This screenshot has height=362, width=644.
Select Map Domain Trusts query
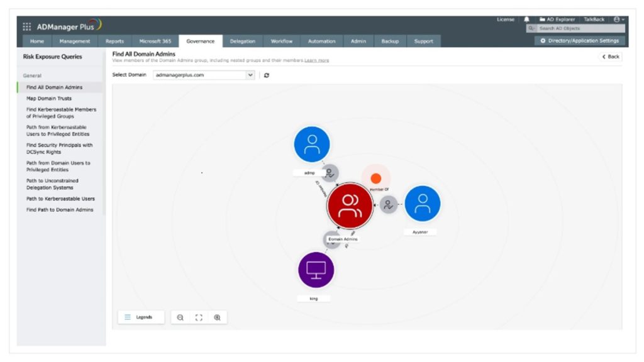(49, 99)
